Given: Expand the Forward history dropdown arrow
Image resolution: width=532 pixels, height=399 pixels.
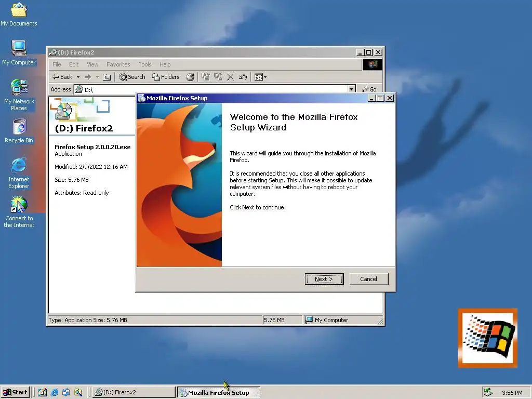Looking at the screenshot, I should [x=97, y=77].
